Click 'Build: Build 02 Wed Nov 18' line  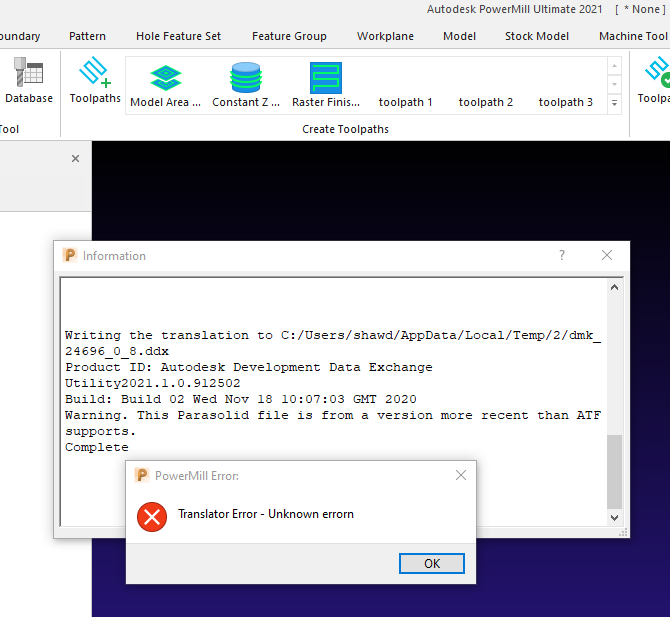coord(241,399)
